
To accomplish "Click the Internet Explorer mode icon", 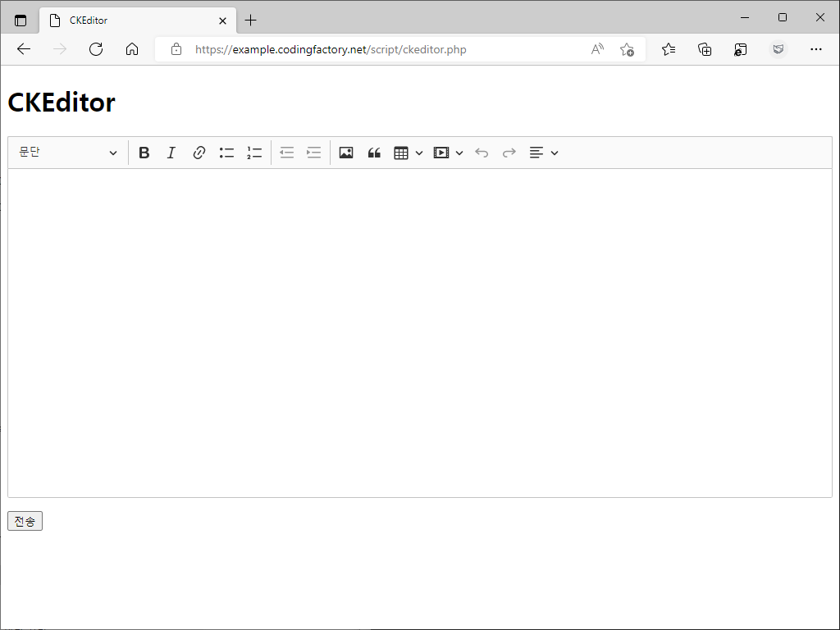I will coord(741,49).
